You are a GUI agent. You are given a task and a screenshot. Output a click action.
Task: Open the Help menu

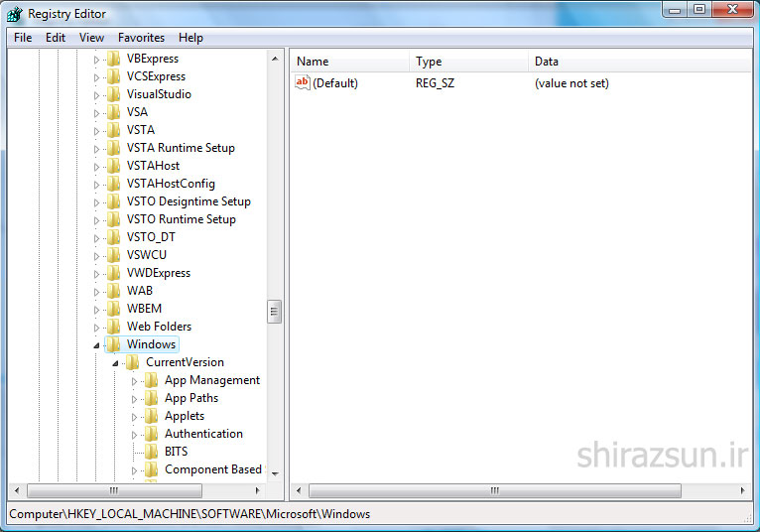(x=190, y=38)
